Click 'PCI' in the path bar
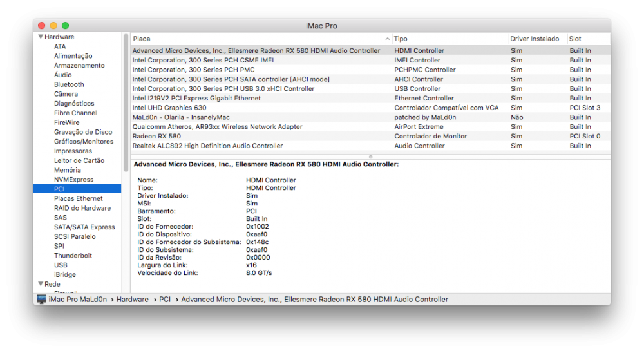This screenshot has height=353, width=644. click(165, 299)
